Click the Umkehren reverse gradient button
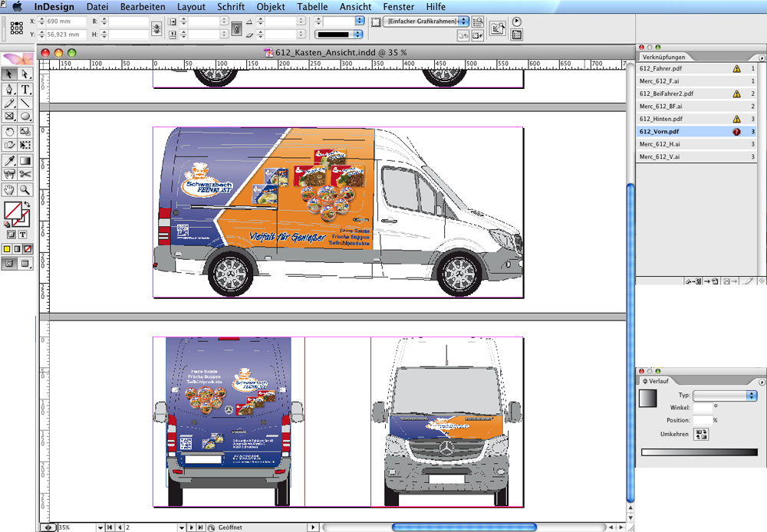The width and height of the screenshot is (767, 532). tap(700, 434)
